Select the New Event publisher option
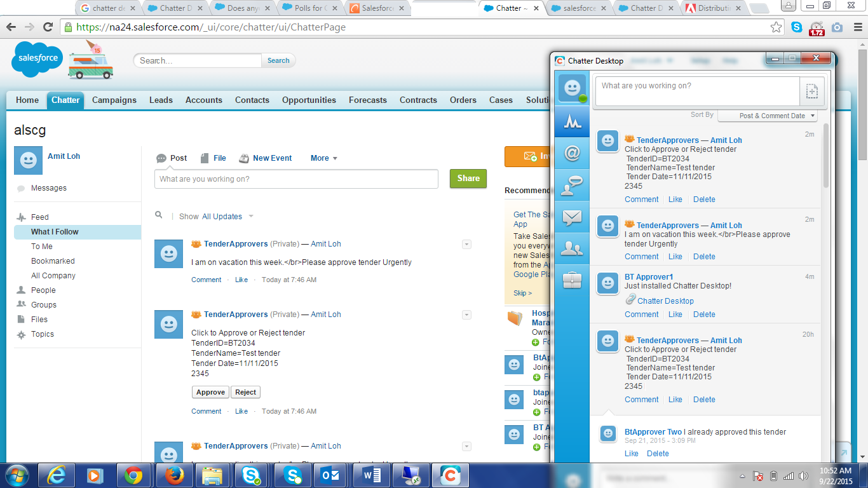Screen dimensions: 868x488 pyautogui.click(x=265, y=158)
